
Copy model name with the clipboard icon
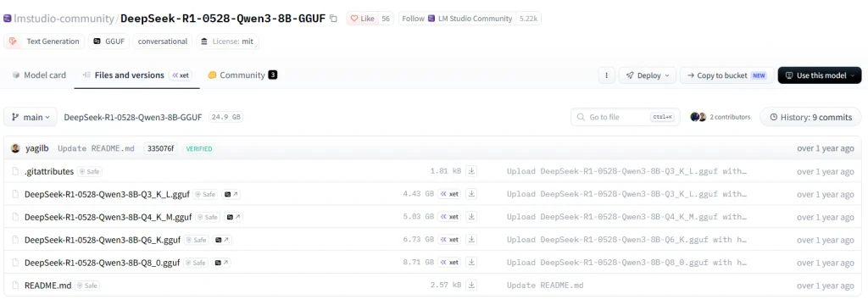point(333,19)
